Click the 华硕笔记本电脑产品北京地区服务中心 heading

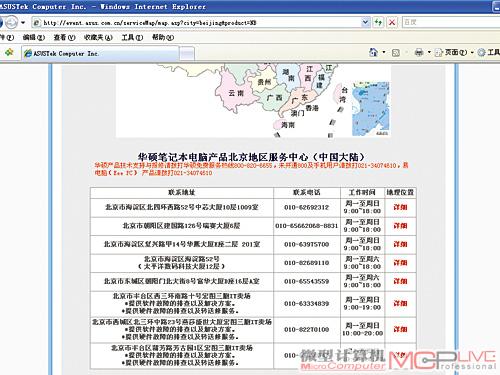[x=251, y=157]
